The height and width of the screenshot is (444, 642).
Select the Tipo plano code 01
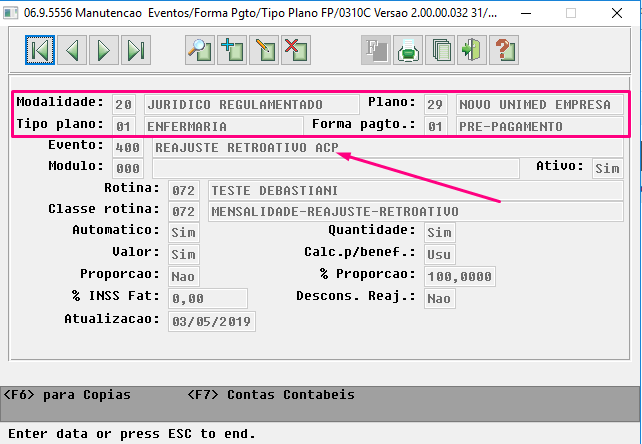[124, 126]
